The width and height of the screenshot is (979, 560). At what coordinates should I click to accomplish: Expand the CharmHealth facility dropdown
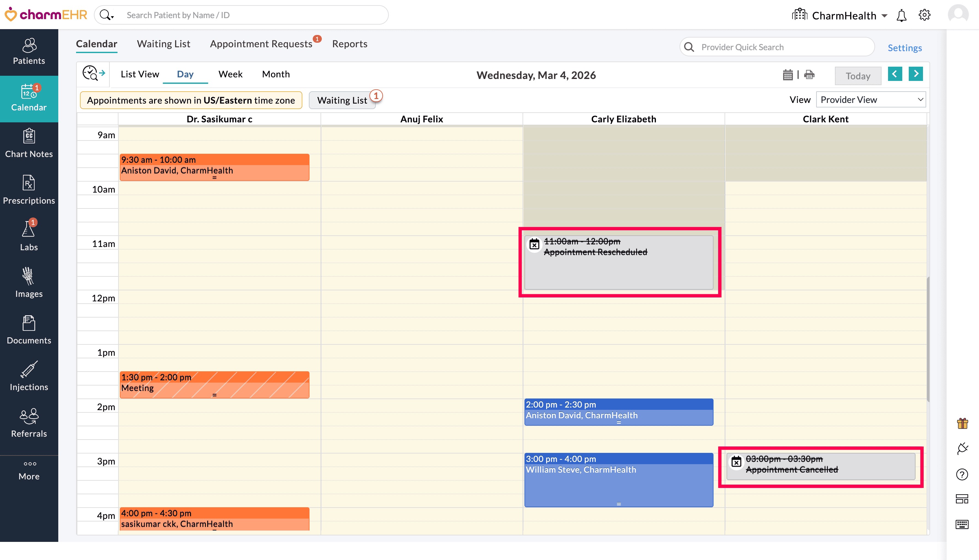coord(884,16)
